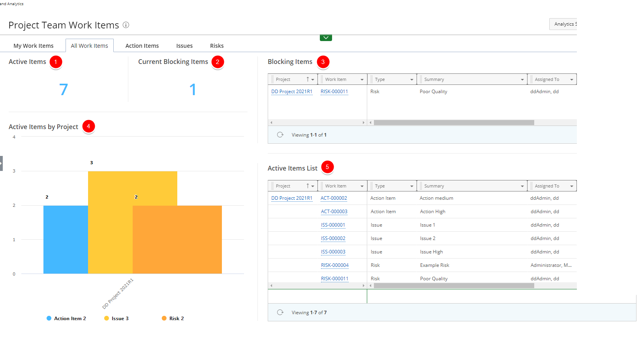Screen dimensions: 644x347
Task: Open Assigned To dropdown in Blocking Items
Action: click(571, 79)
